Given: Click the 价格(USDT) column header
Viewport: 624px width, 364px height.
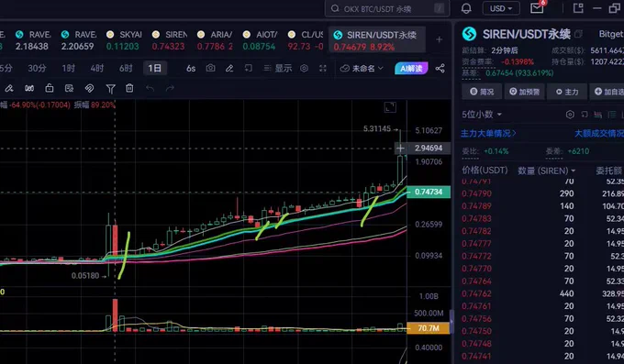Looking at the screenshot, I should click(485, 171).
